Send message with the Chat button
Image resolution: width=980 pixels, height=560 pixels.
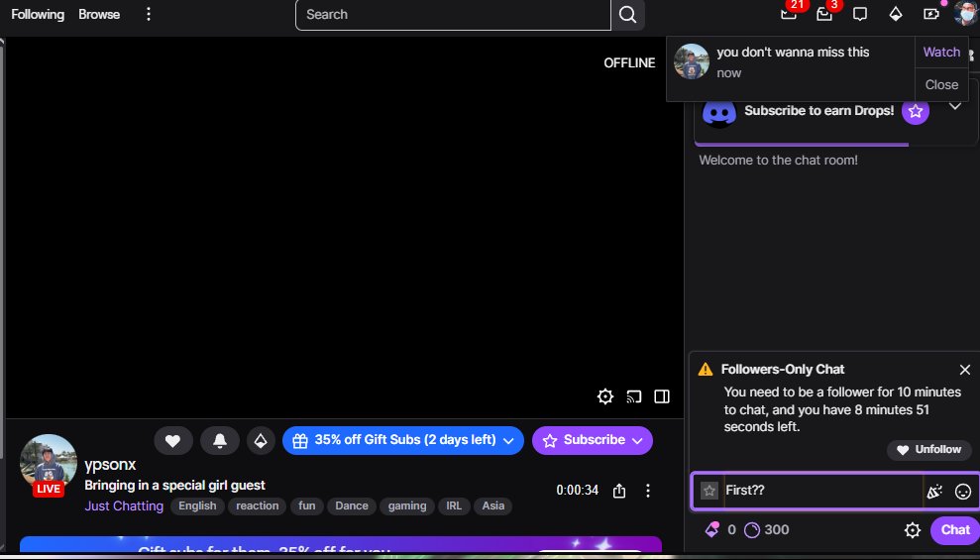[x=954, y=530]
